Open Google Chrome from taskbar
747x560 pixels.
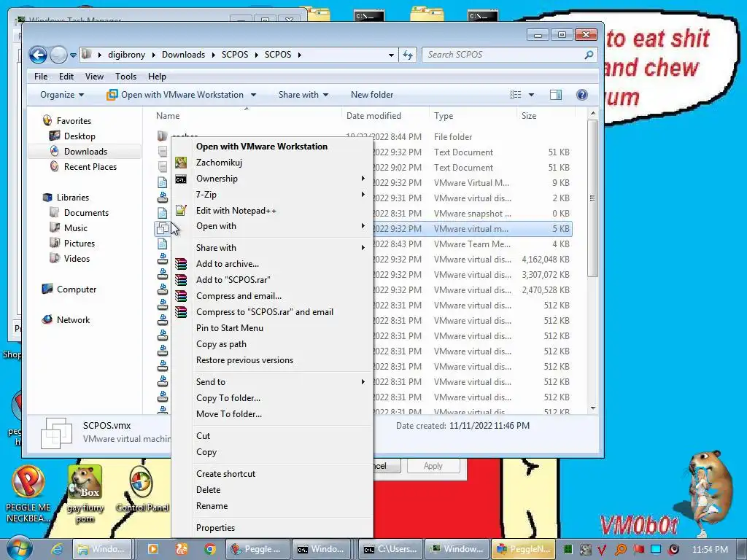pyautogui.click(x=209, y=549)
